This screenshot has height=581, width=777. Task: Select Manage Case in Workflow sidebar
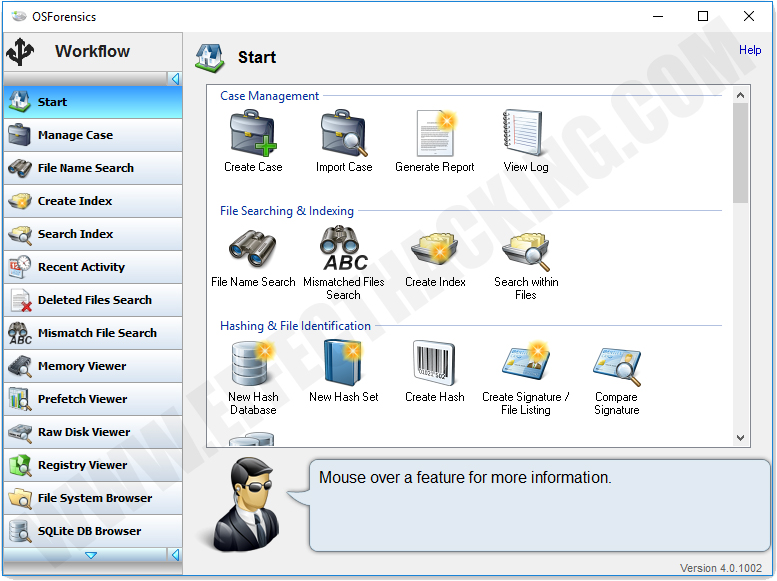click(x=93, y=135)
